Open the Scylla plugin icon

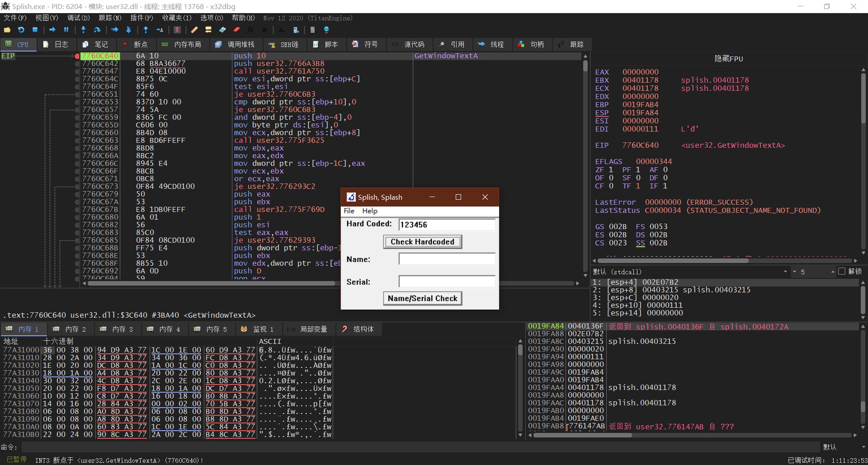click(x=177, y=30)
